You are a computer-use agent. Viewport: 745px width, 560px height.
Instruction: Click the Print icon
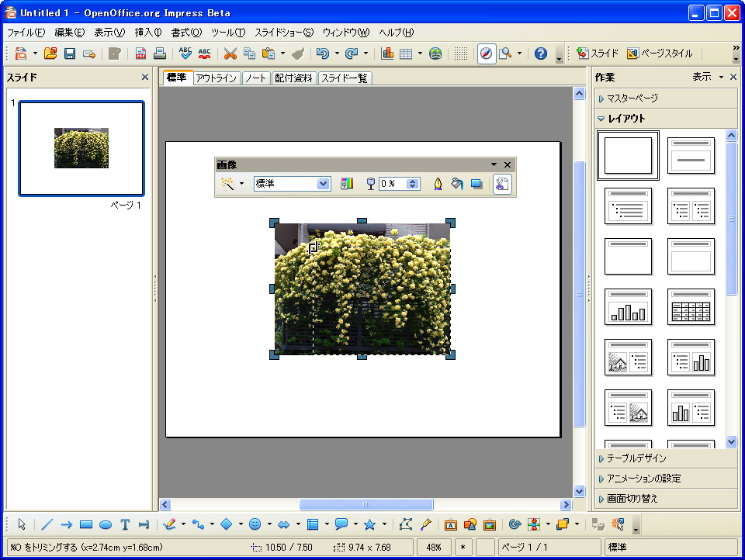(x=160, y=54)
